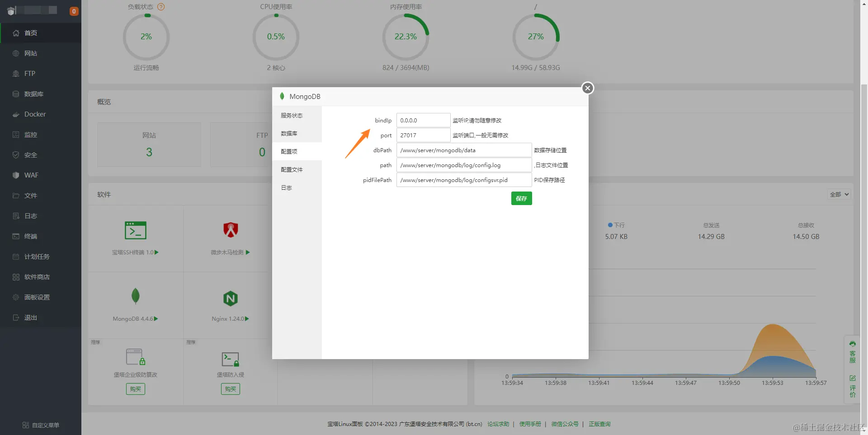Open the 论坛求助 footer link

(x=498, y=424)
